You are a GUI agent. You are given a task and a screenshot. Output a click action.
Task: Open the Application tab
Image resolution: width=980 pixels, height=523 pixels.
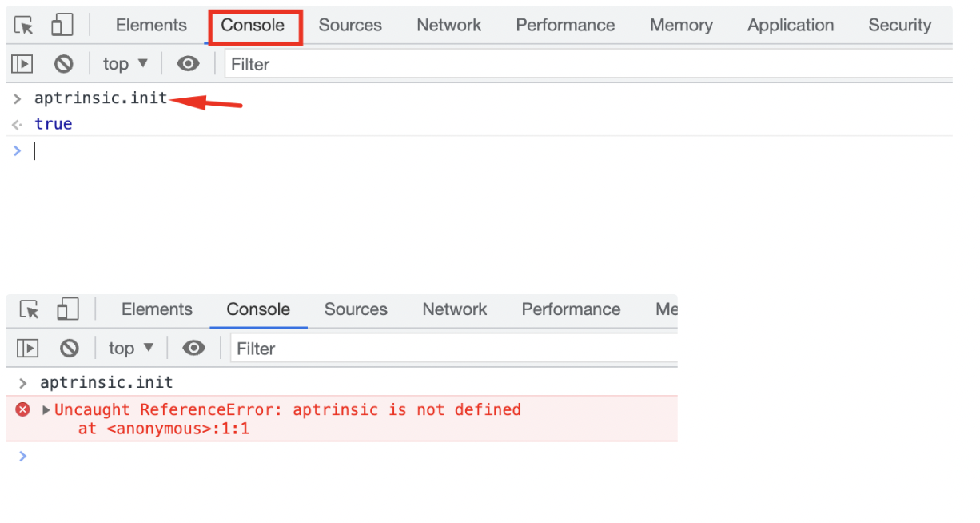pyautogui.click(x=791, y=26)
